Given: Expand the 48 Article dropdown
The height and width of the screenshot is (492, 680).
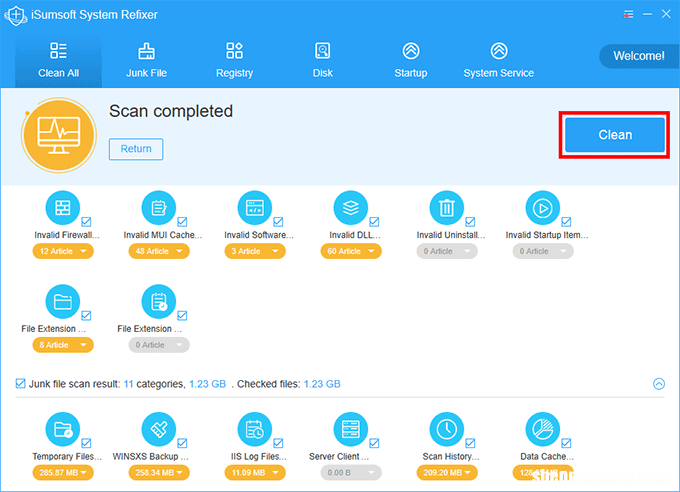Looking at the screenshot, I should (159, 251).
